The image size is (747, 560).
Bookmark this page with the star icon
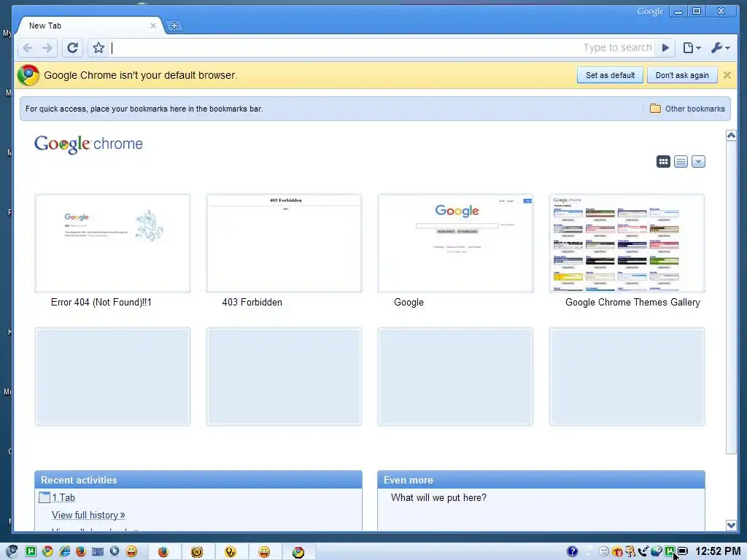point(98,47)
